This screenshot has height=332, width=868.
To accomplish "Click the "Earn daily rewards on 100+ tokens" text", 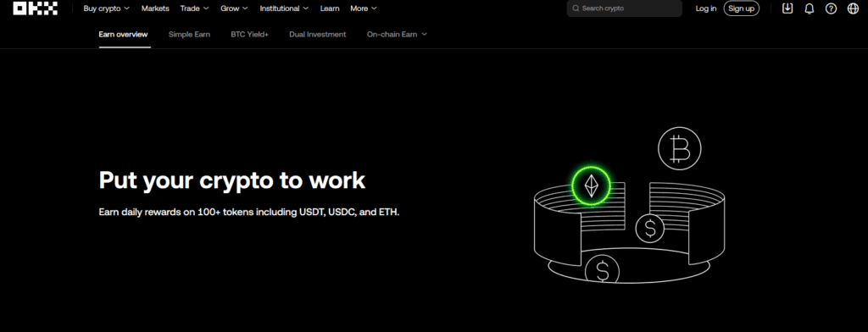I will click(x=248, y=212).
